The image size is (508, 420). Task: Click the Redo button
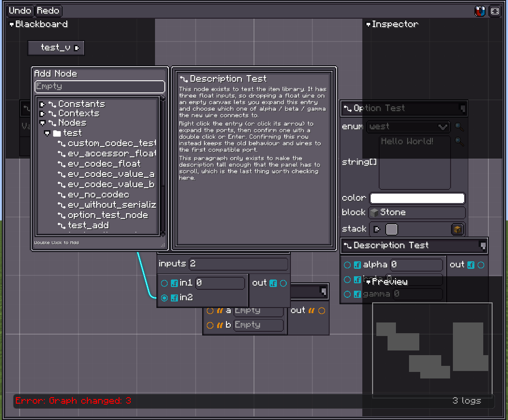click(48, 11)
